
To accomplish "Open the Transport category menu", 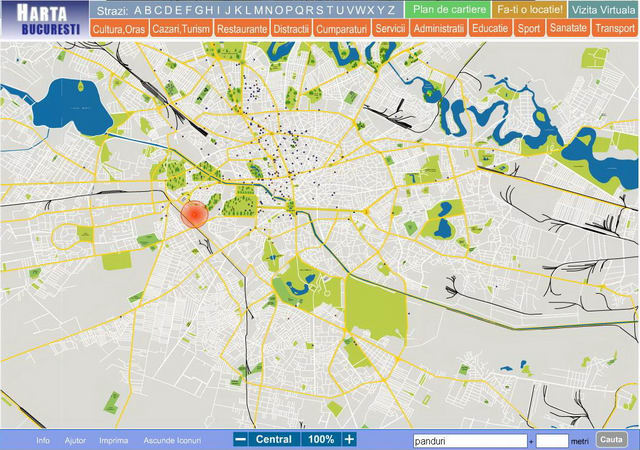I will point(614,29).
